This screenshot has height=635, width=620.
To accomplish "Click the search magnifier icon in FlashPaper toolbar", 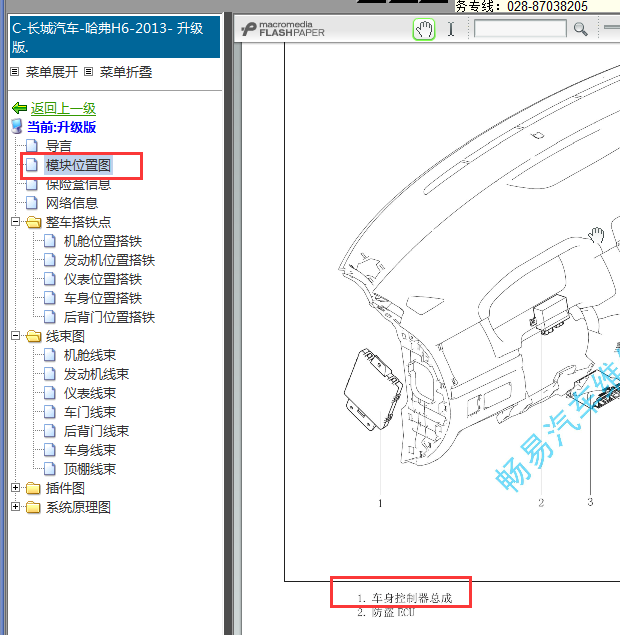I will 580,29.
